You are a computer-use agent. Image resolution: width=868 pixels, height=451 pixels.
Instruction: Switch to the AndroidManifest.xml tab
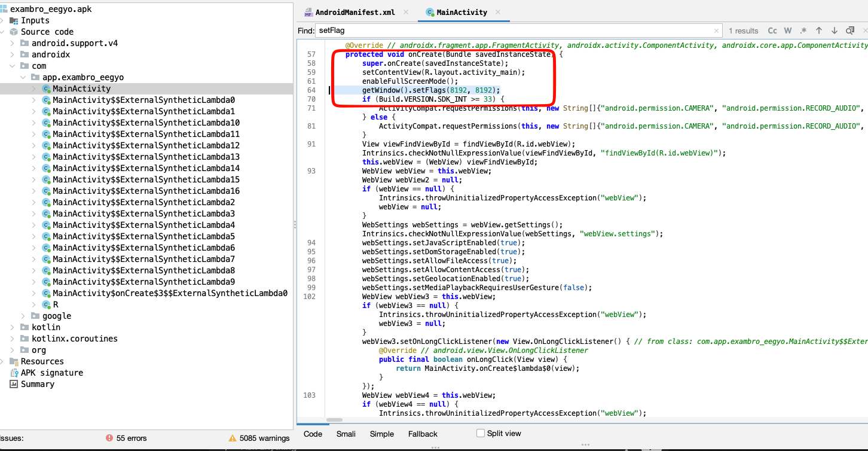tap(354, 12)
